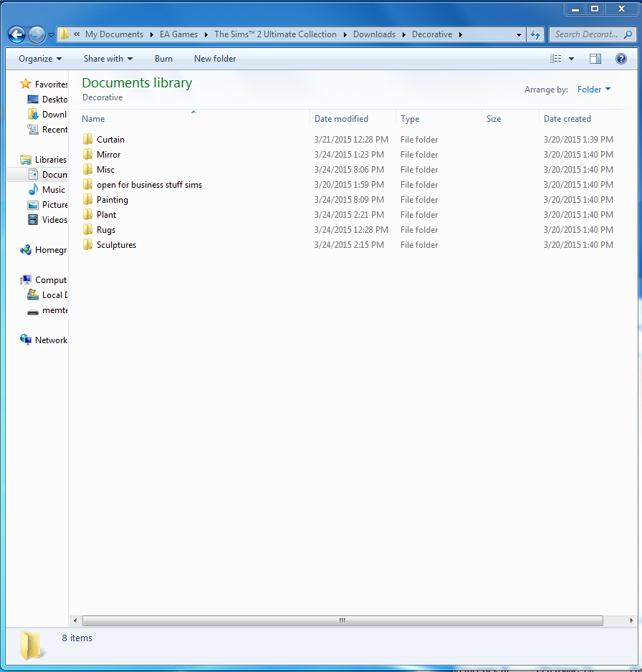
Task: Click the change view icon
Action: click(x=556, y=59)
